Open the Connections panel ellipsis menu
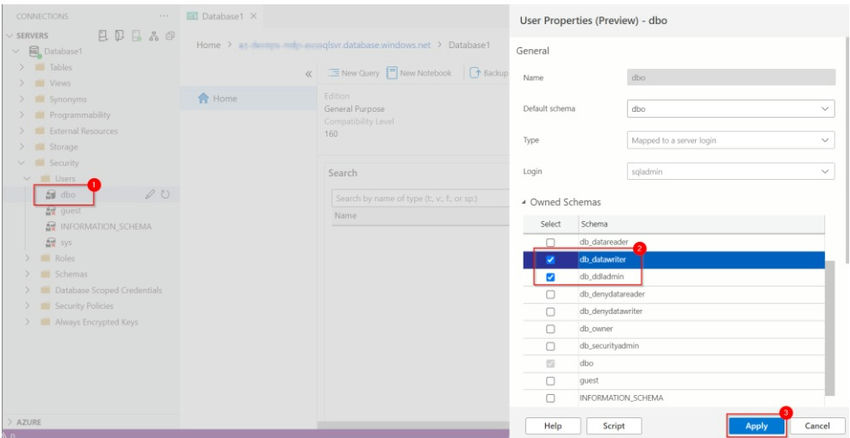 [164, 16]
